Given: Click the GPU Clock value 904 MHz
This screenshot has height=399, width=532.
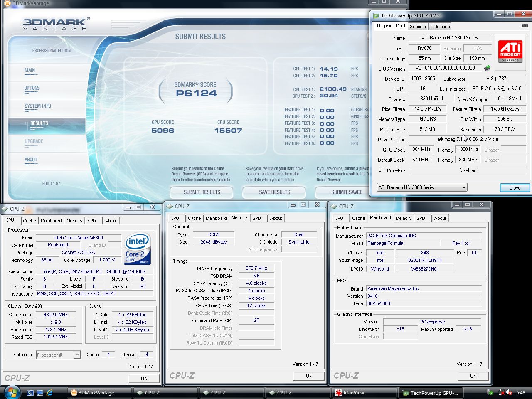Looking at the screenshot, I should tap(421, 149).
